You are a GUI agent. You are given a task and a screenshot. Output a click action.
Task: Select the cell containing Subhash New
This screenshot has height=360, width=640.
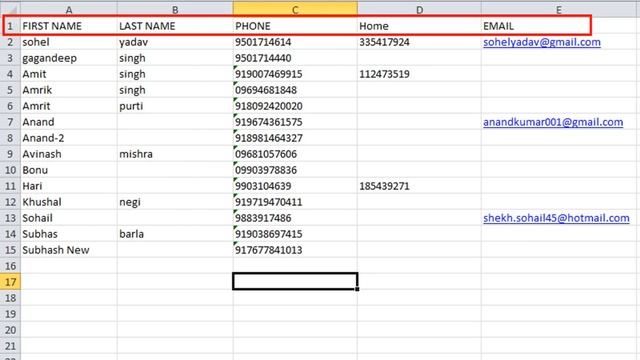[x=69, y=250]
